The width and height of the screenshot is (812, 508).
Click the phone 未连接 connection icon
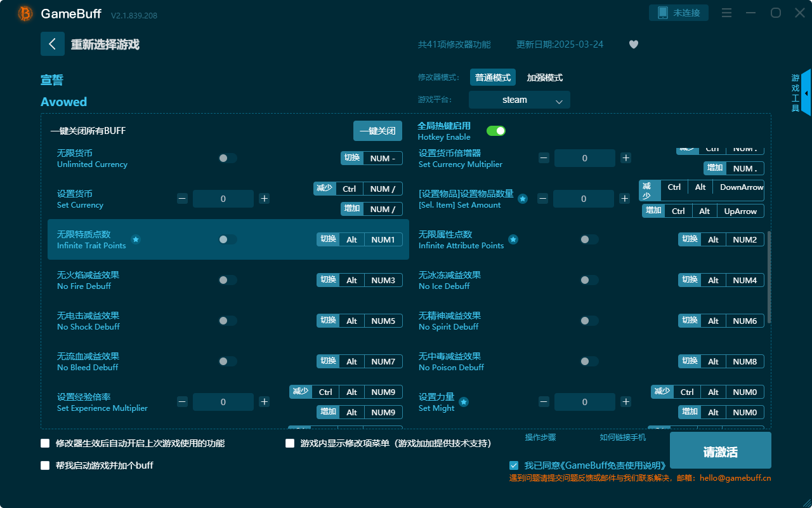pos(679,12)
